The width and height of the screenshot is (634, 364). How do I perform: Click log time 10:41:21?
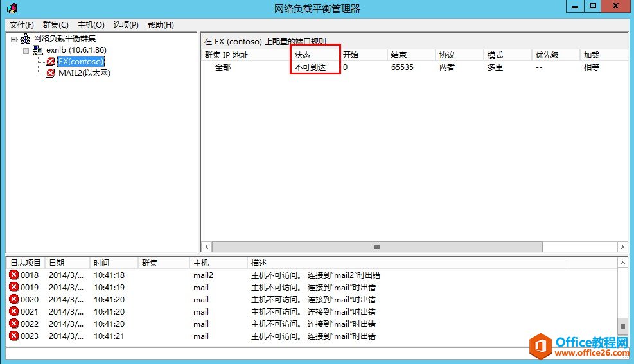109,336
